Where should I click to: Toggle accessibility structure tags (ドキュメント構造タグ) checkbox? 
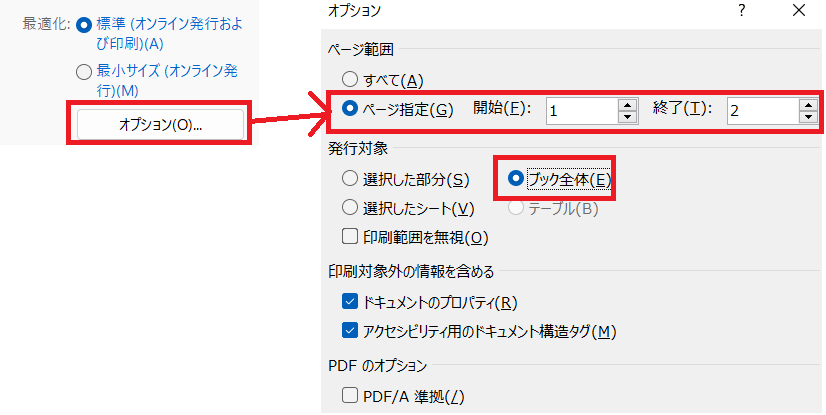(x=349, y=331)
